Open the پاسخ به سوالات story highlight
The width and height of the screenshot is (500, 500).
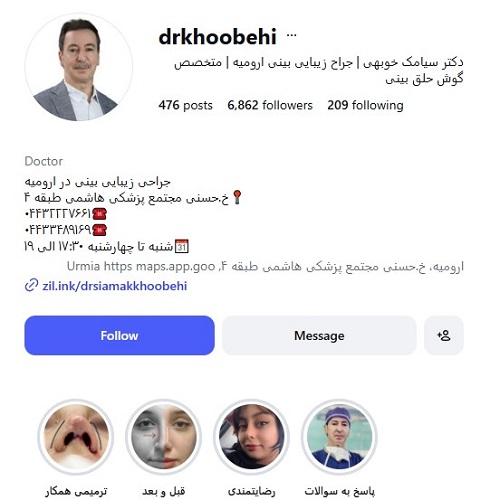point(340,437)
